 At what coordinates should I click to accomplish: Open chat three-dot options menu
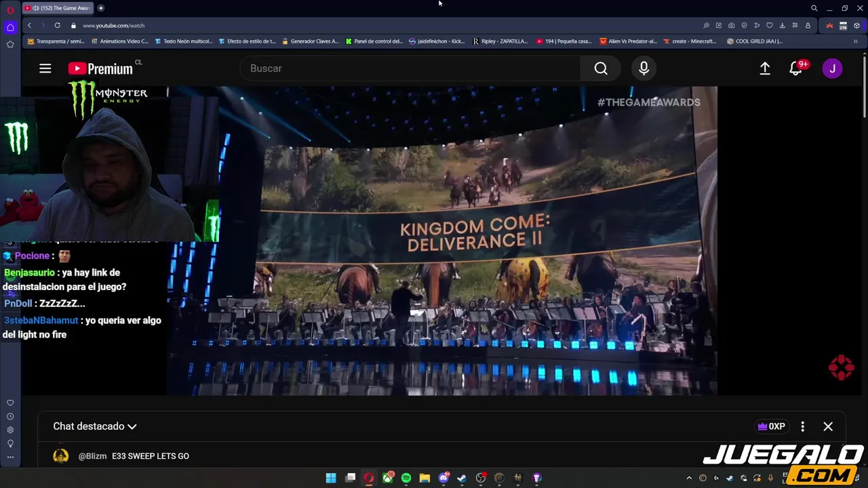coord(803,426)
